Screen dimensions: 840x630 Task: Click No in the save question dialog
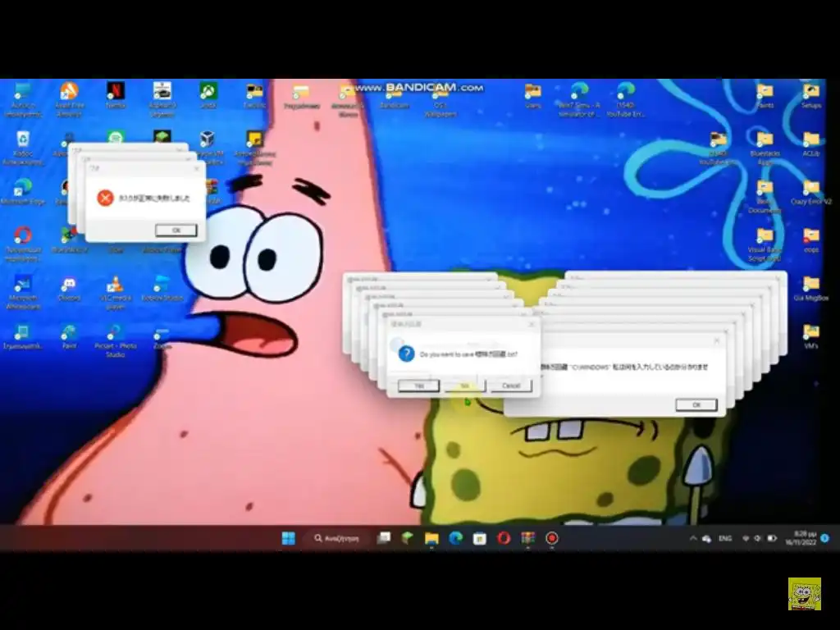(464, 386)
